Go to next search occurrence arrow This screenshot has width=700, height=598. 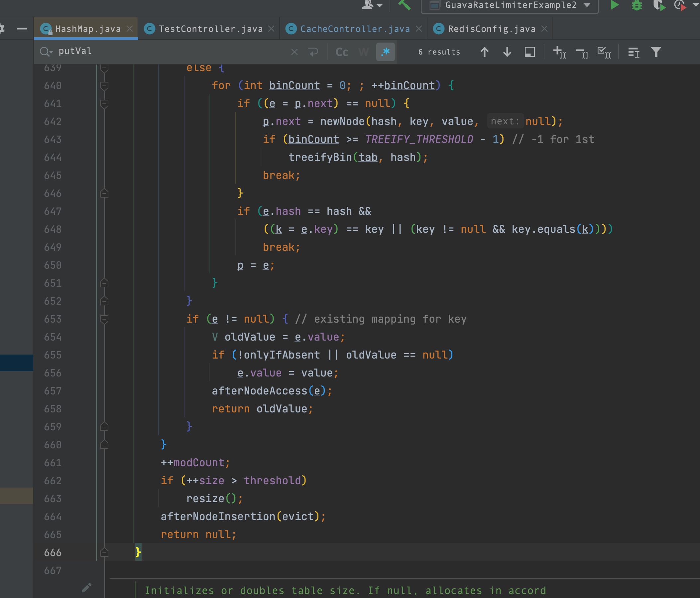coord(507,52)
